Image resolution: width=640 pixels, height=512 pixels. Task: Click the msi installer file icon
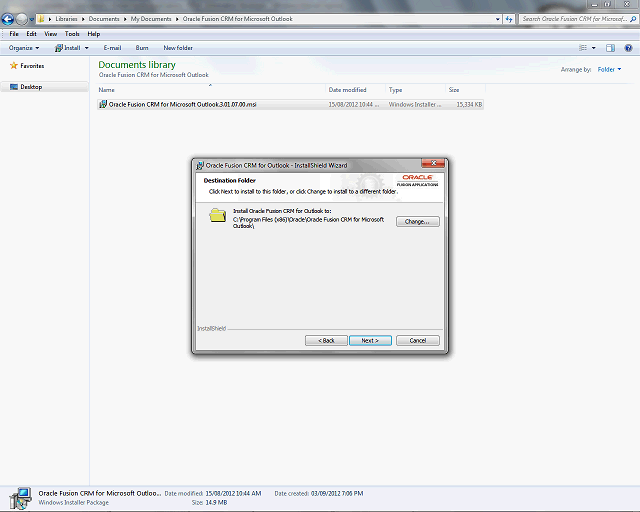tap(103, 105)
